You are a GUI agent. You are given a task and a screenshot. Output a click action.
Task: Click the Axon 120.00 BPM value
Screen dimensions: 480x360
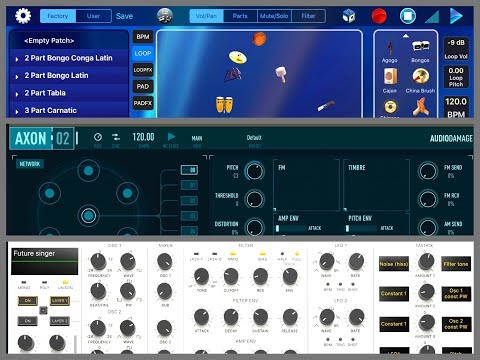coord(143,137)
